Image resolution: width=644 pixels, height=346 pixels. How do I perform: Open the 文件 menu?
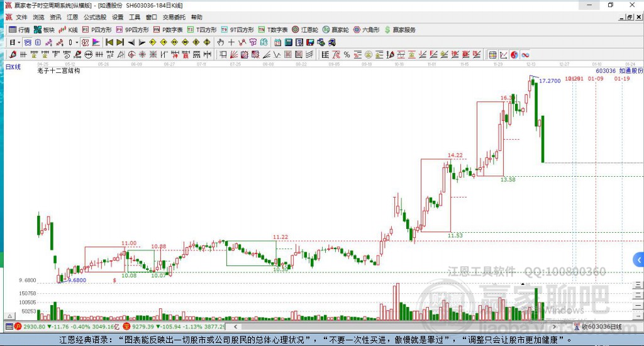pos(21,17)
